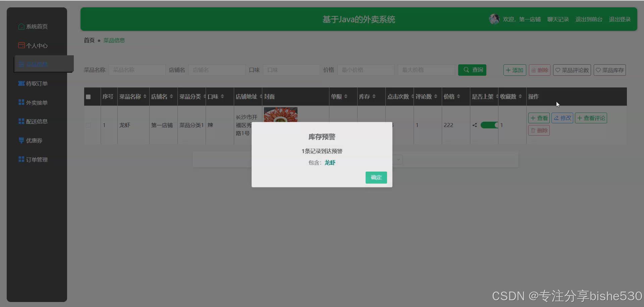Select the 优惠券 coupon icon
644x307 pixels.
(21, 140)
